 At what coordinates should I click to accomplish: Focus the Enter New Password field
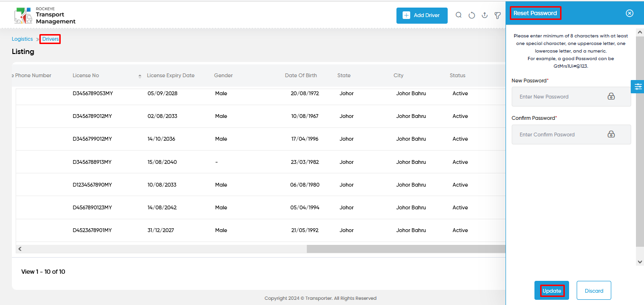point(571,97)
